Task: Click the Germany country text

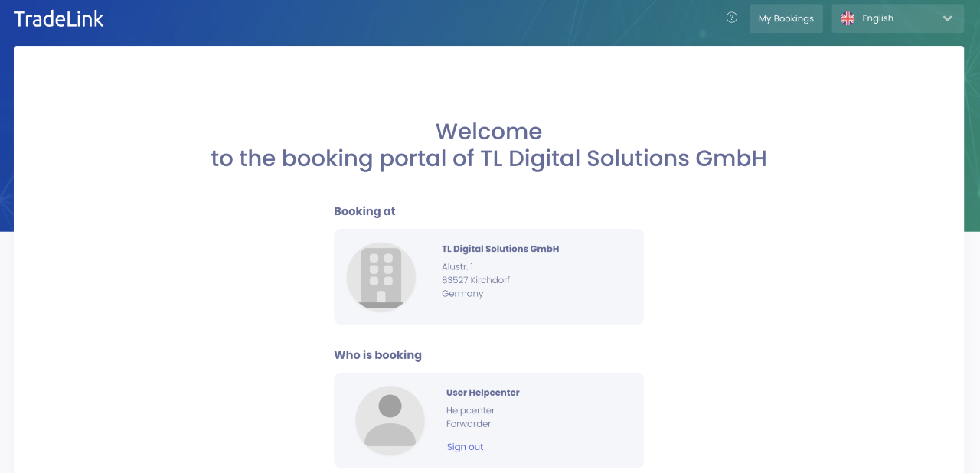Action: pyautogui.click(x=462, y=293)
